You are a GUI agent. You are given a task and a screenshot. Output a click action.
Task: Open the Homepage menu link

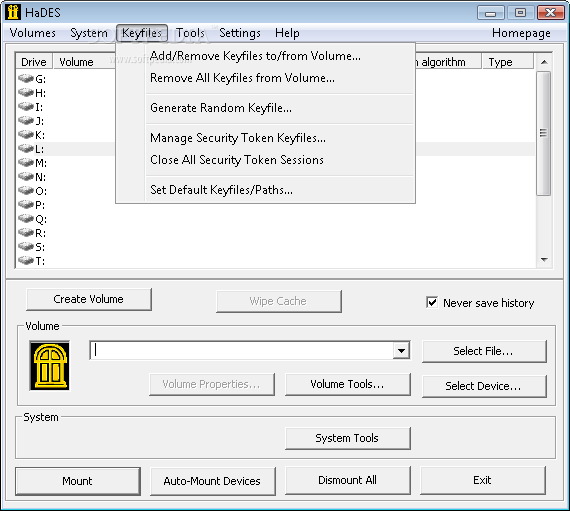(x=521, y=33)
